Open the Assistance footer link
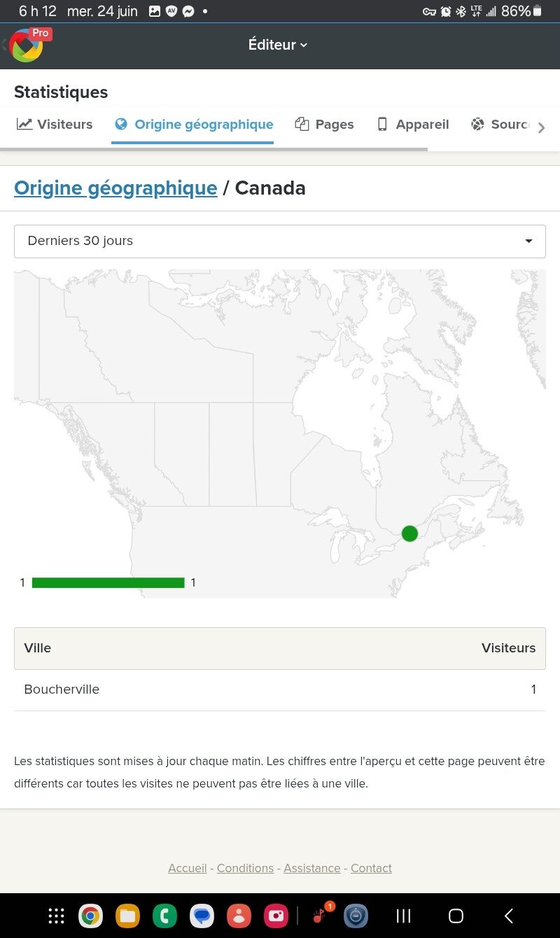 tap(312, 868)
